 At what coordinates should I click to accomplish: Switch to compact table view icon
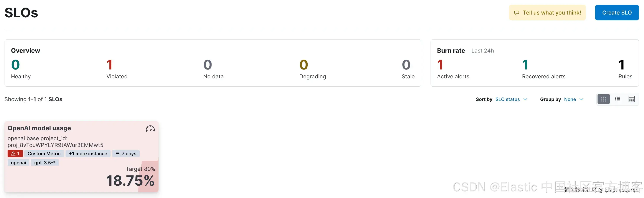[x=631, y=99]
